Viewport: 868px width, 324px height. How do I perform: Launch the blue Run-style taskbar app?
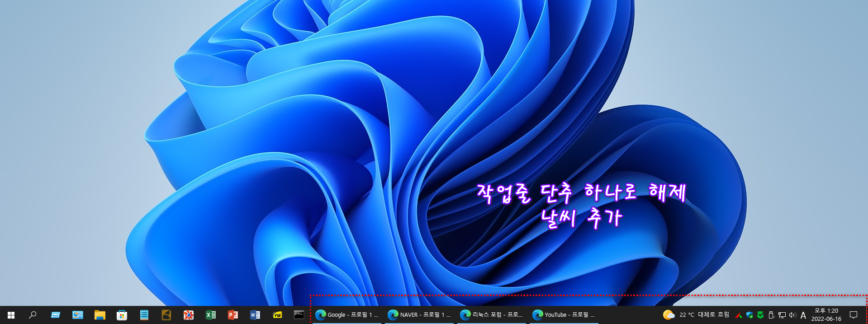point(55,315)
